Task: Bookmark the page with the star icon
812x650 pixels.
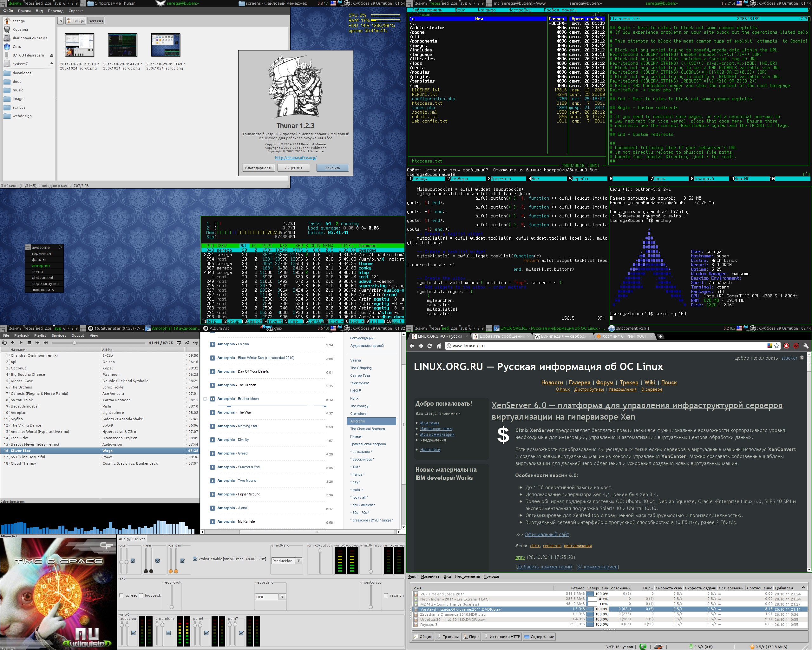Action: tap(776, 346)
